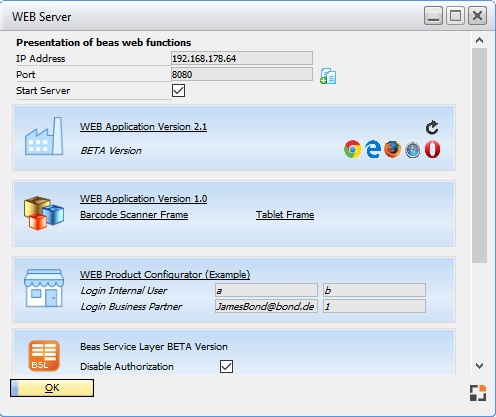Click 'Presentation of beas web functions' heading
The width and height of the screenshot is (496, 417).
[104, 42]
